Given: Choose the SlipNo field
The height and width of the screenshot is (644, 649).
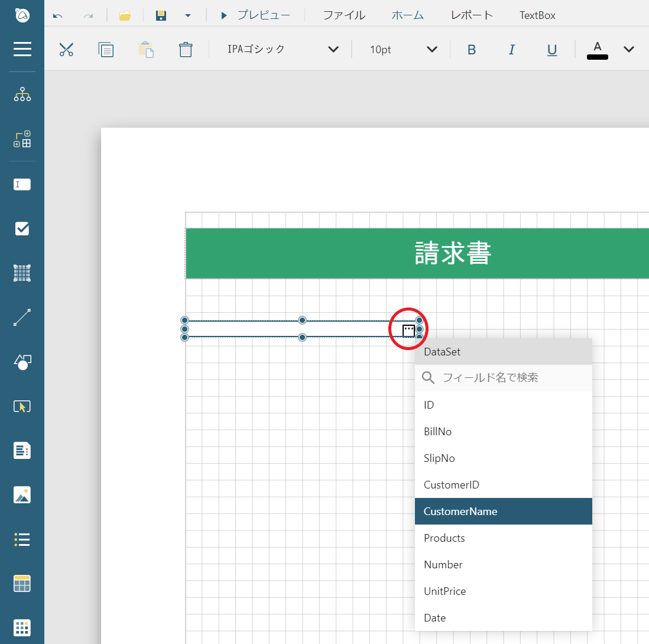Looking at the screenshot, I should point(504,458).
